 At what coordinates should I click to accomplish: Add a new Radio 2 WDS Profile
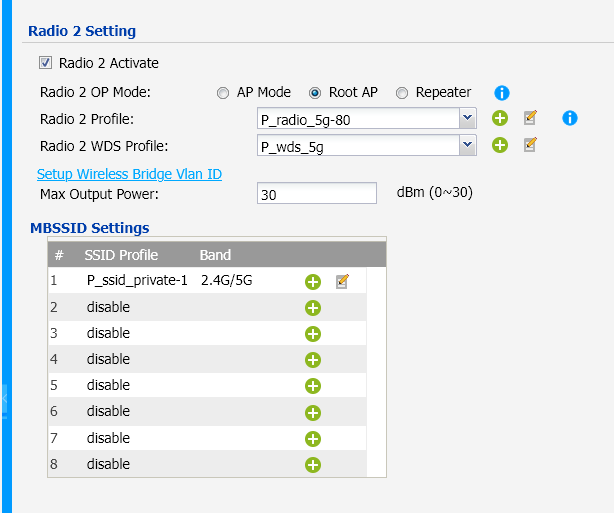coord(500,145)
